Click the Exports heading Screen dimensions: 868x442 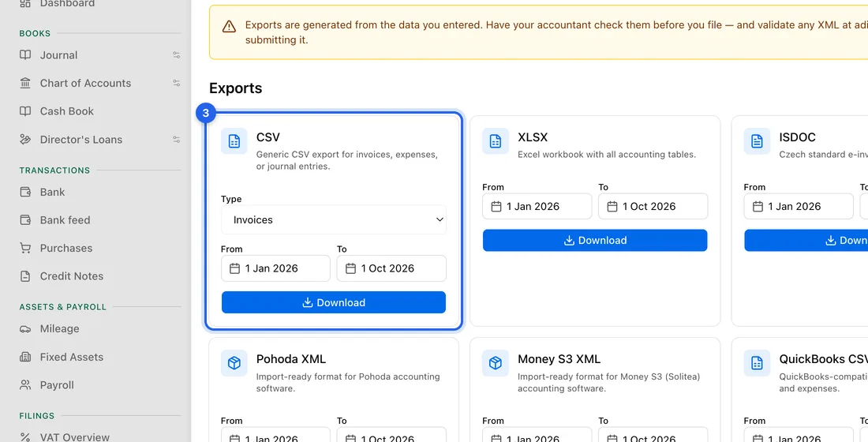tap(235, 88)
